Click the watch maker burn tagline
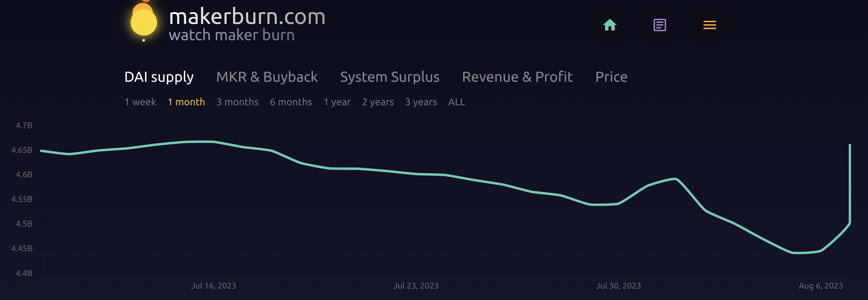Image resolution: width=868 pixels, height=300 pixels. (231, 35)
